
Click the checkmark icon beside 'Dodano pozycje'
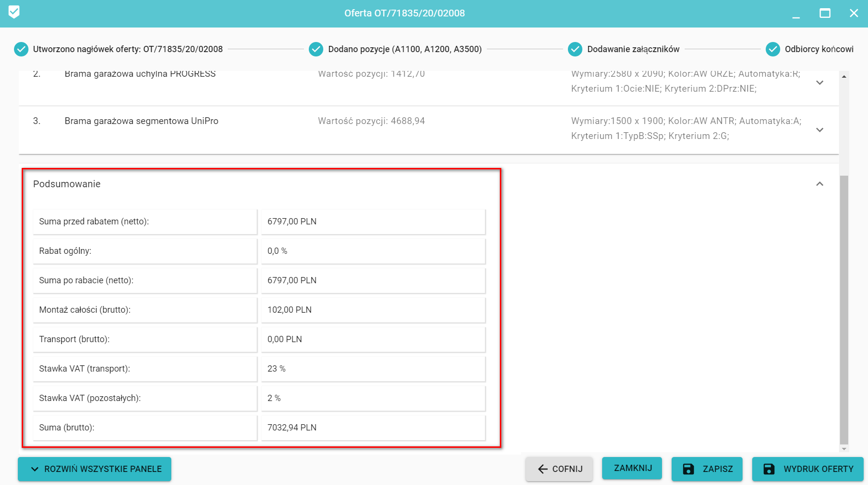coord(316,49)
